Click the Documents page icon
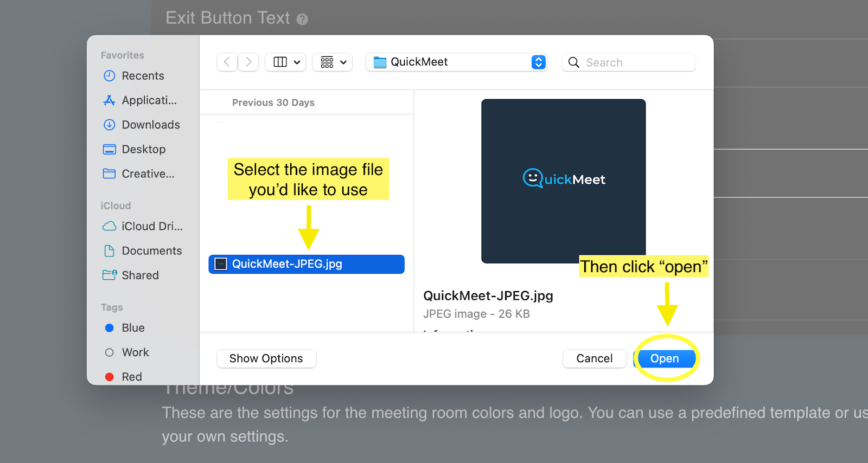 coord(110,250)
